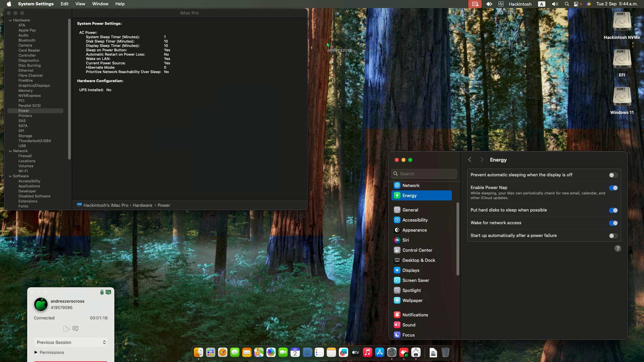
Task: Click the help question mark button
Action: (x=618, y=248)
